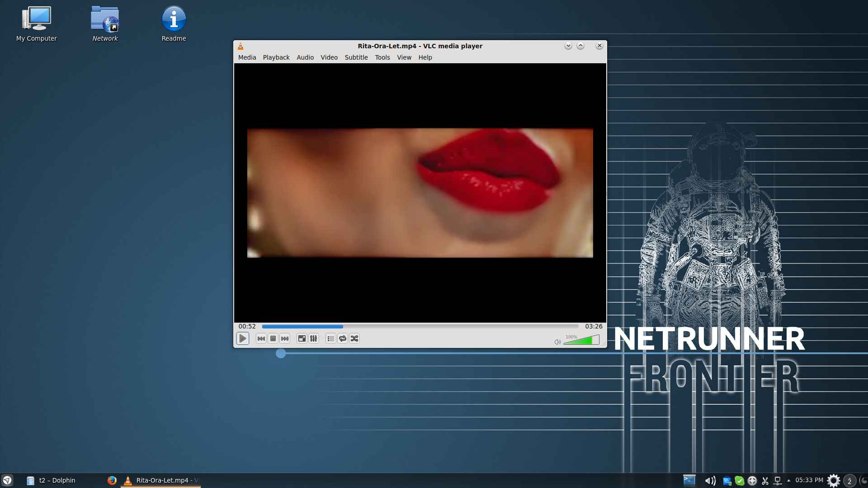The image size is (868, 488).
Task: Open the Media menu
Action: (247, 57)
